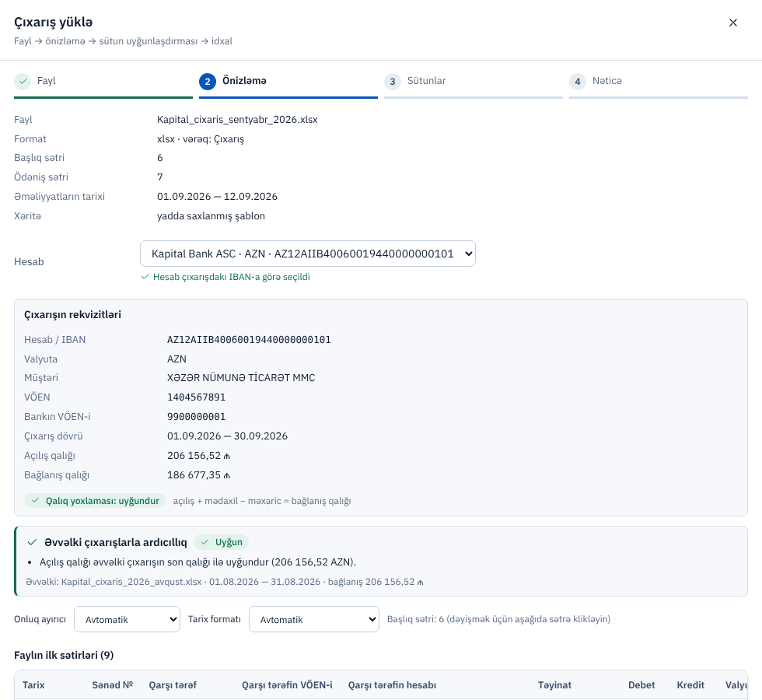This screenshot has width=762, height=700.
Task: Click the Valyuta value AZN
Action: click(177, 359)
